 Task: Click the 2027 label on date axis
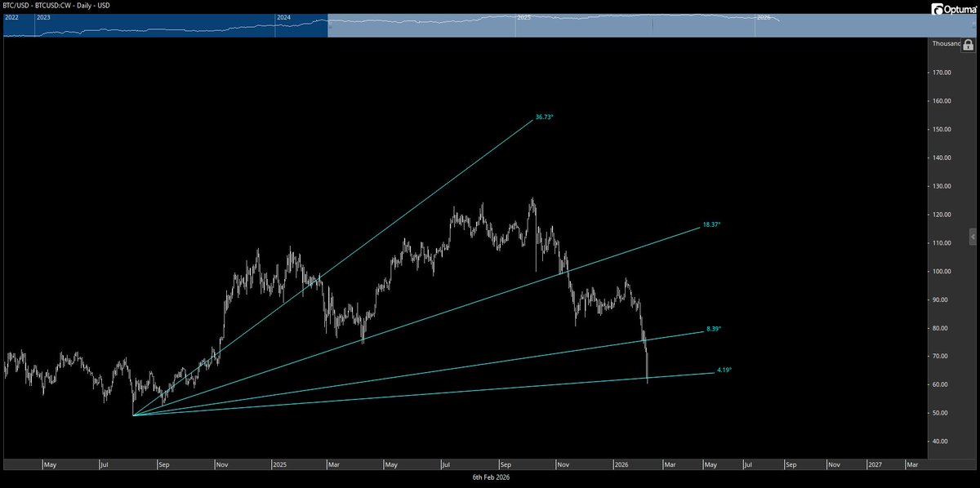pos(874,464)
